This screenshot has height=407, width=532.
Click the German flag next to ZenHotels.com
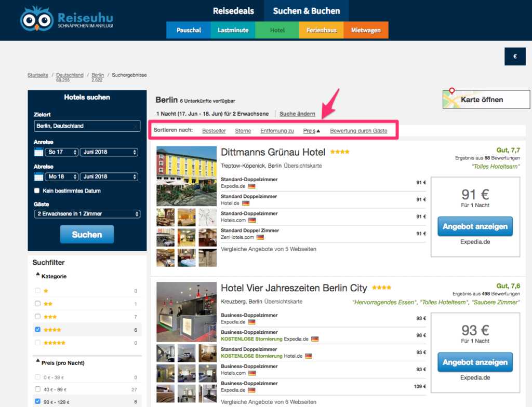pos(260,237)
